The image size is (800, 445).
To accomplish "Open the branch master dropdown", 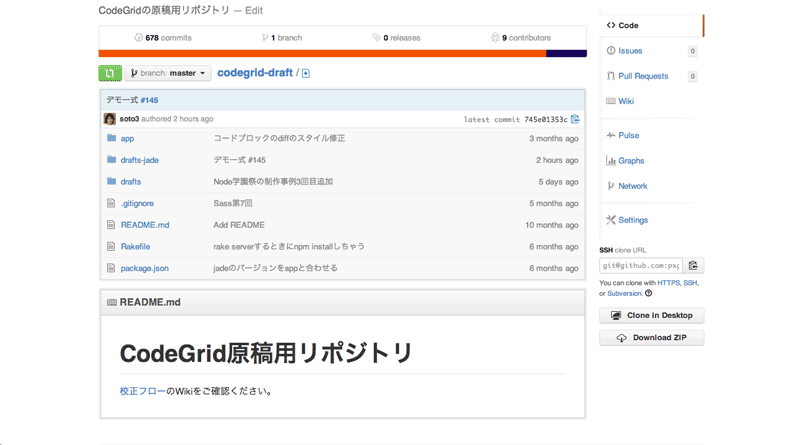I will (x=168, y=73).
